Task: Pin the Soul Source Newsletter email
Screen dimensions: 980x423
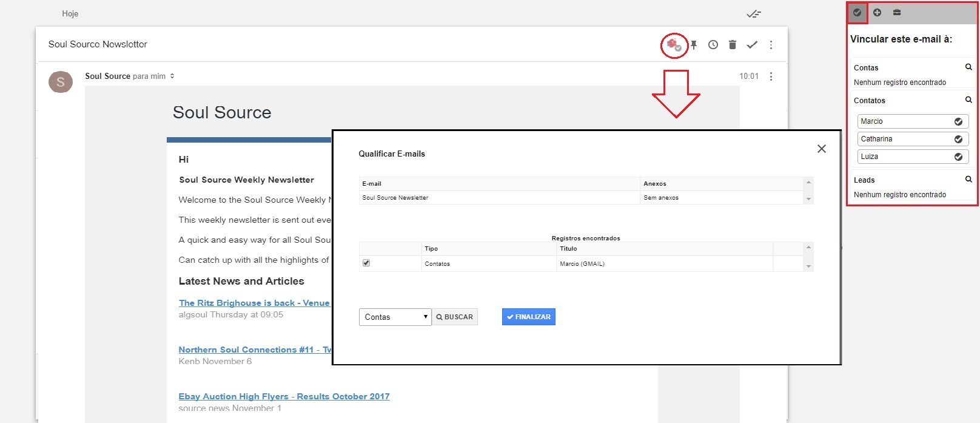Action: click(694, 45)
